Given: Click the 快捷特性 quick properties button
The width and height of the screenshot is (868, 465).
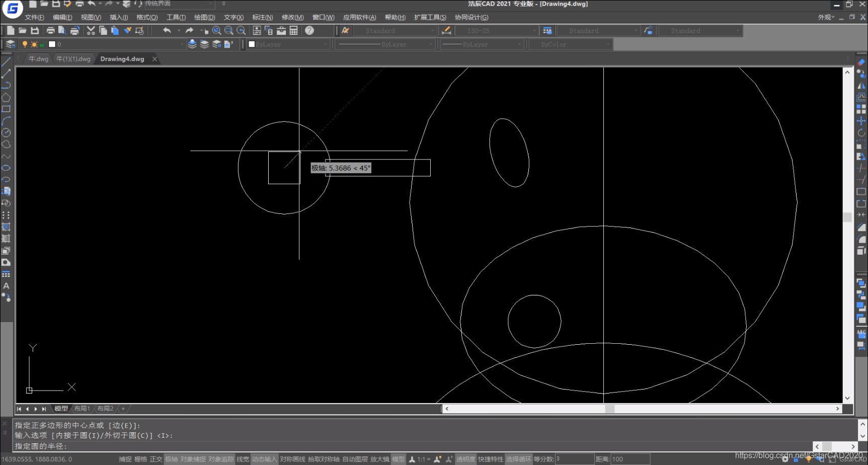Looking at the screenshot, I should tap(491, 459).
